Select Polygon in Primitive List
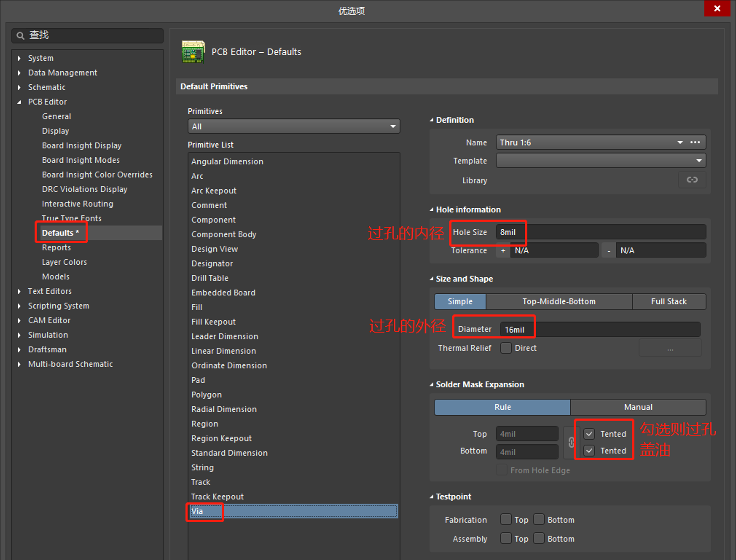Image resolution: width=736 pixels, height=560 pixels. 206,395
